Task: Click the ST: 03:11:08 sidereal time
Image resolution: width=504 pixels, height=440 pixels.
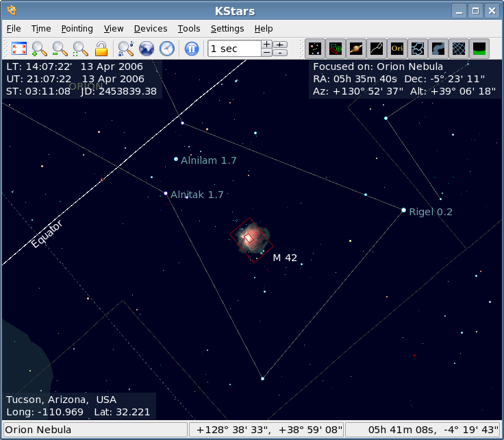Action: tap(38, 91)
